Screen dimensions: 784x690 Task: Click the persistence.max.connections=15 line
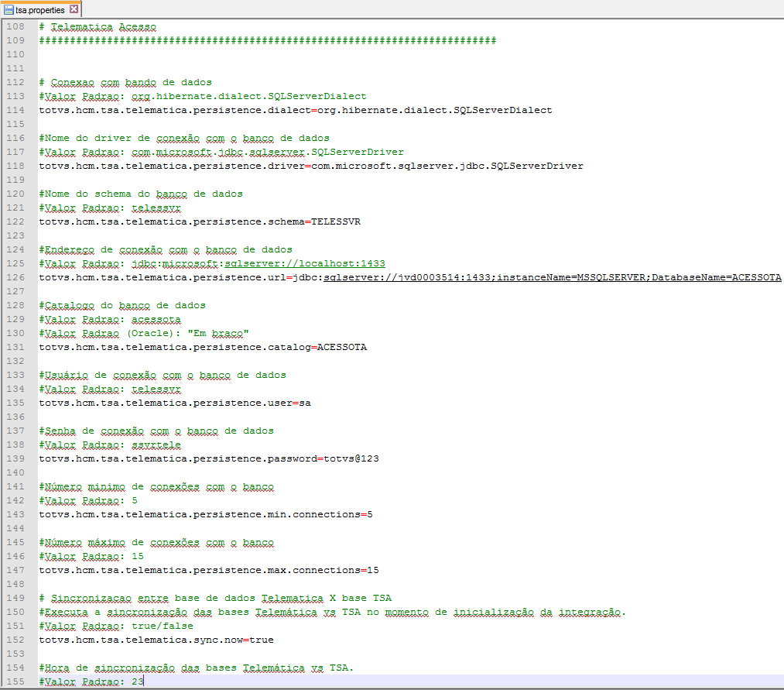pos(209,571)
